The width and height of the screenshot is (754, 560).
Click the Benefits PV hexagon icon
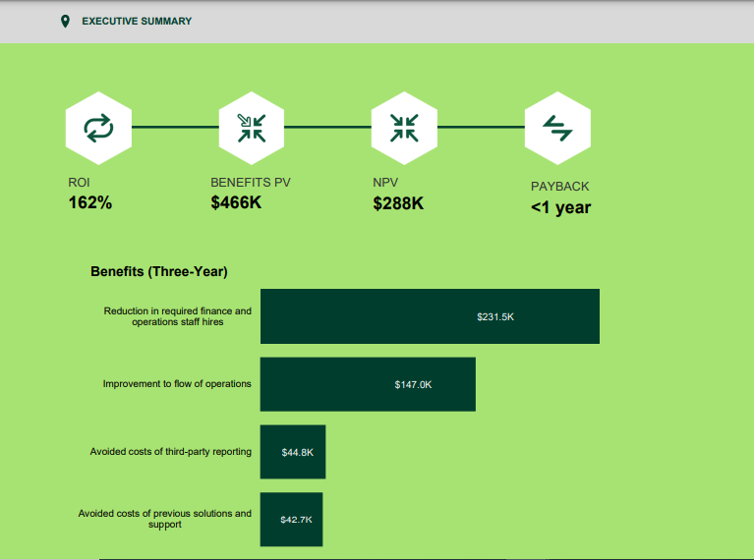click(x=252, y=127)
